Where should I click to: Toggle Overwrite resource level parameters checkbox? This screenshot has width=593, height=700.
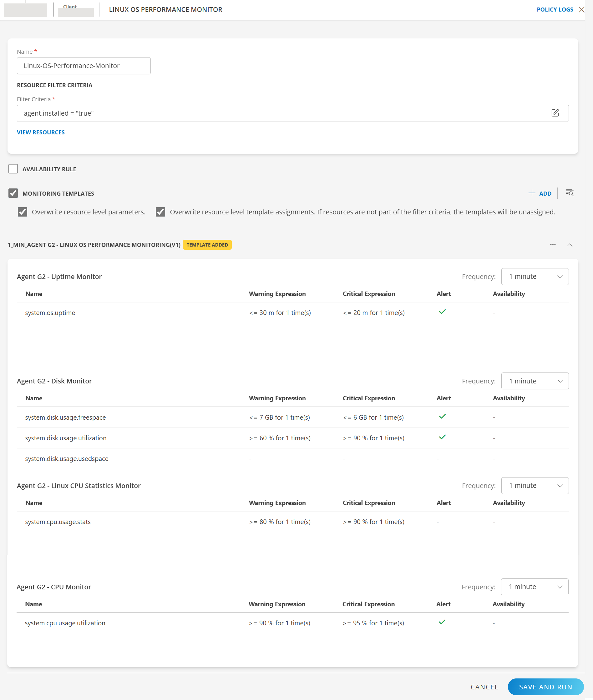[23, 212]
